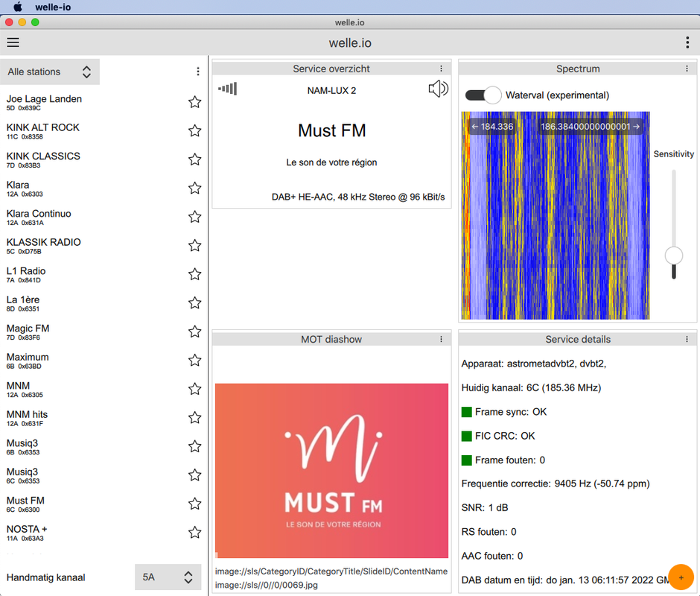Mark KINK CLASSICS as favorite
This screenshot has width=700, height=596.
tap(194, 159)
